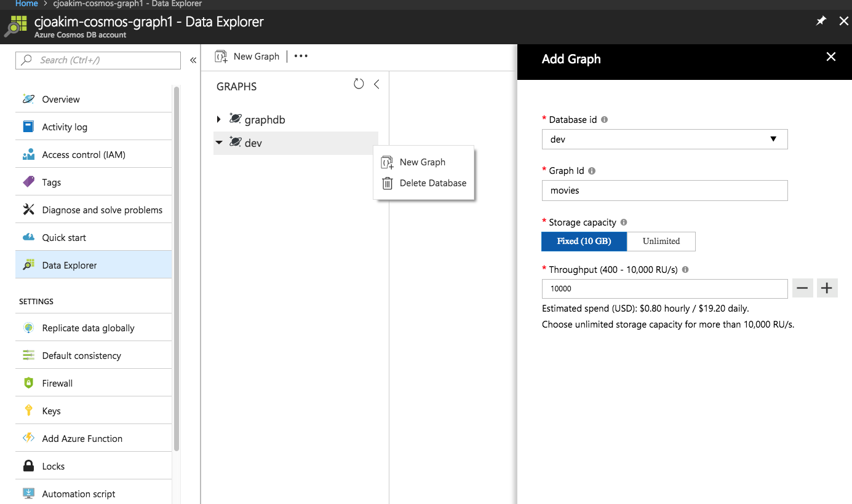Decrease throughput with minus button
This screenshot has width=852, height=504.
point(803,288)
